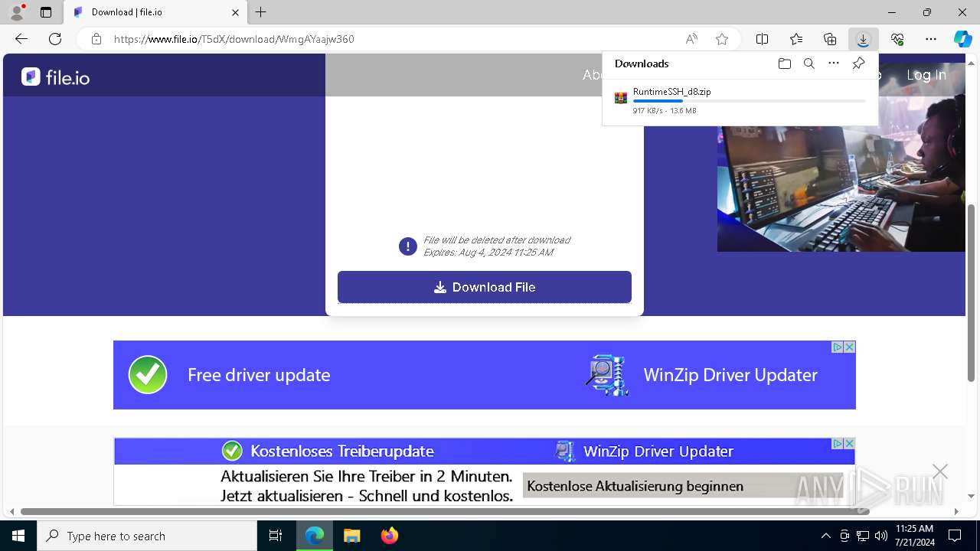Click the download progress bar
980x551 pixels.
[749, 101]
